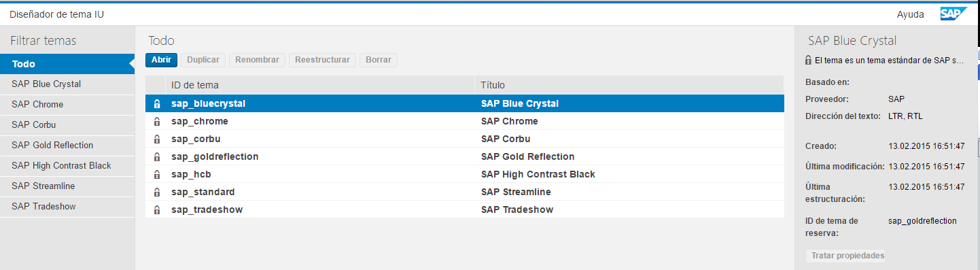Viewport: 980px width, 270px height.
Task: Click the Tratar propiedades button
Action: point(847,256)
